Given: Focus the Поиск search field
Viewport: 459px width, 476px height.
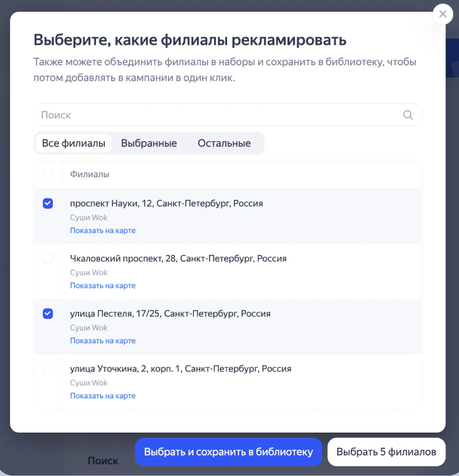Looking at the screenshot, I should pyautogui.click(x=228, y=115).
